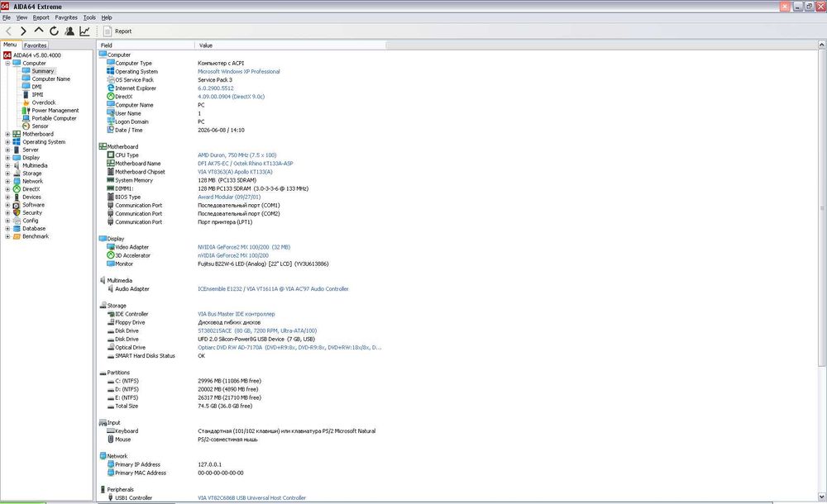
Task: Open the NVIDIA GeForce2 MX video adapter link
Action: tap(244, 247)
